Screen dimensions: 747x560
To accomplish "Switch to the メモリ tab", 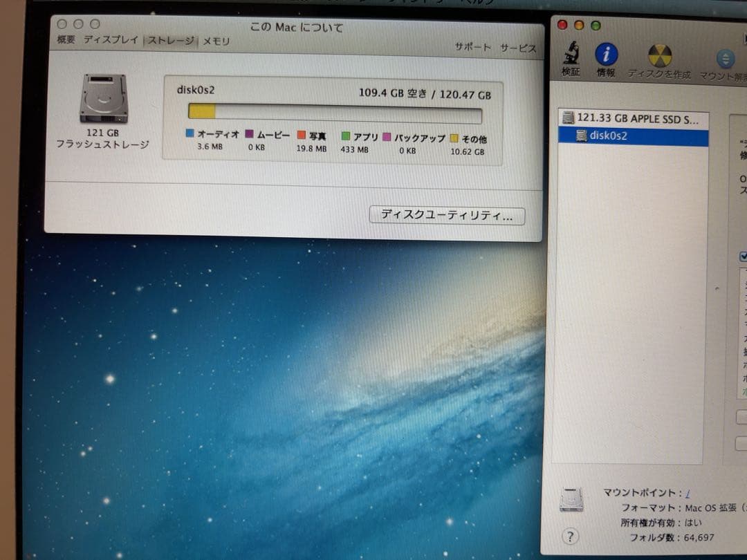I will pos(216,40).
